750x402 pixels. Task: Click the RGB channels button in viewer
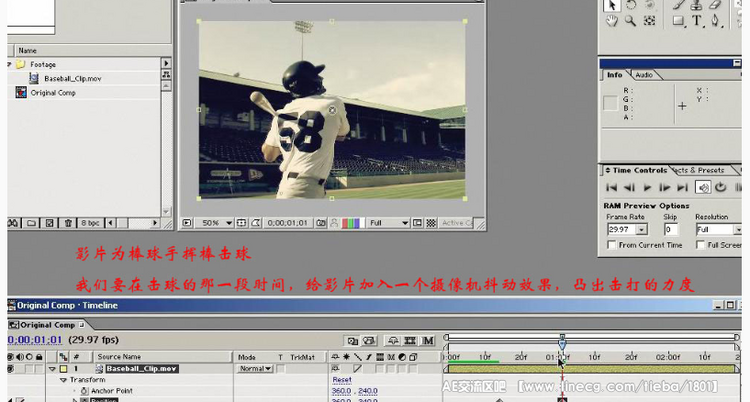pos(351,223)
